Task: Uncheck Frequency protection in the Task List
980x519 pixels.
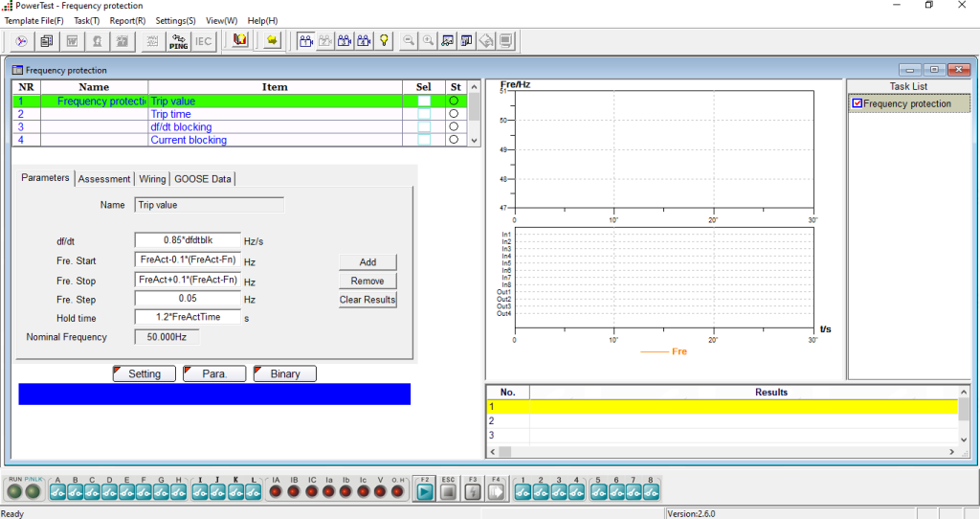Action: 857,103
